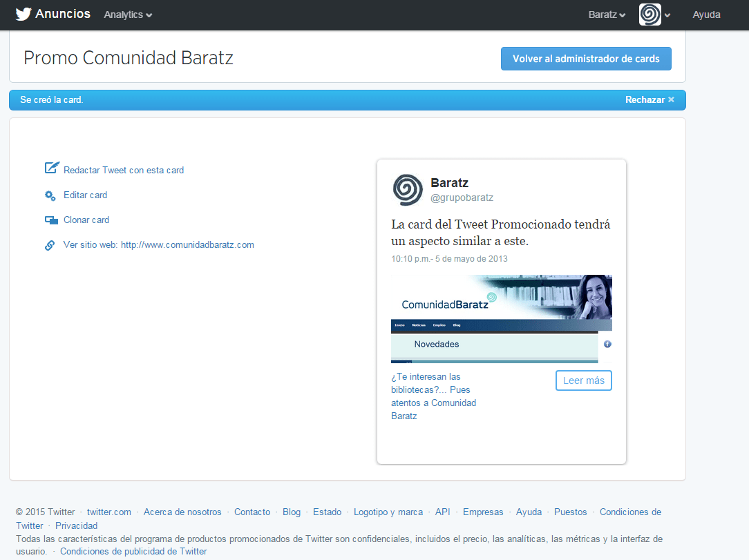Click the preview tweet text
Image resolution: width=749 pixels, height=560 pixels.
click(x=501, y=233)
